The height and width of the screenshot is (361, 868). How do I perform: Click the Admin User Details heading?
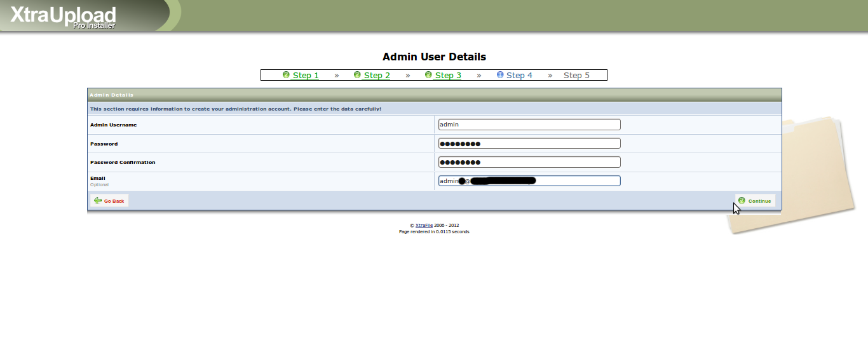tap(434, 57)
